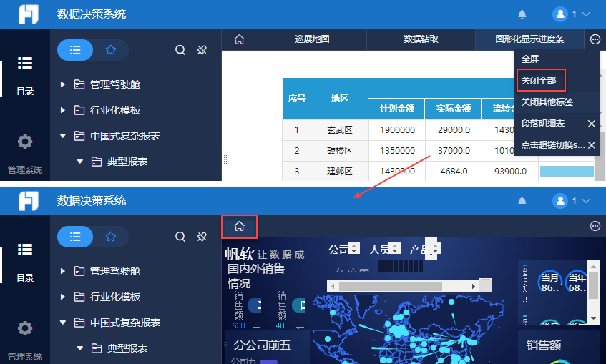The width and height of the screenshot is (606, 364).
Task: Select 行业化模板 label in lower tree
Action: (115, 297)
